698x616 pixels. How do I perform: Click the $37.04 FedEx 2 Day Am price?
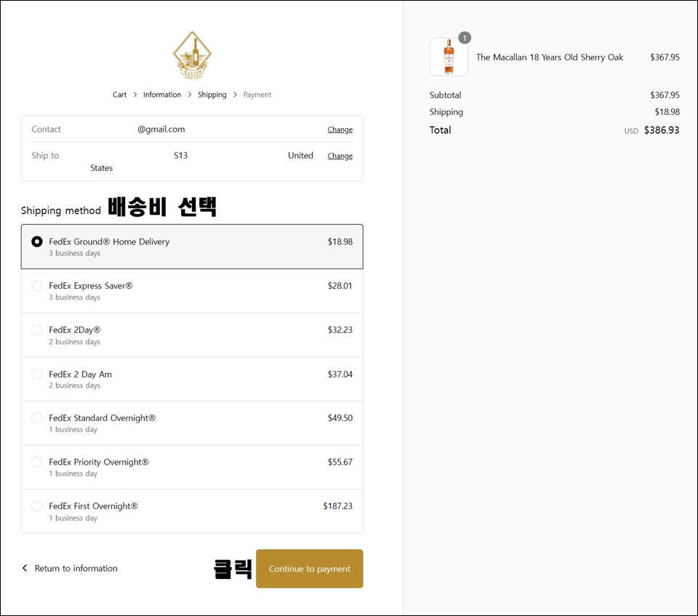pos(340,374)
